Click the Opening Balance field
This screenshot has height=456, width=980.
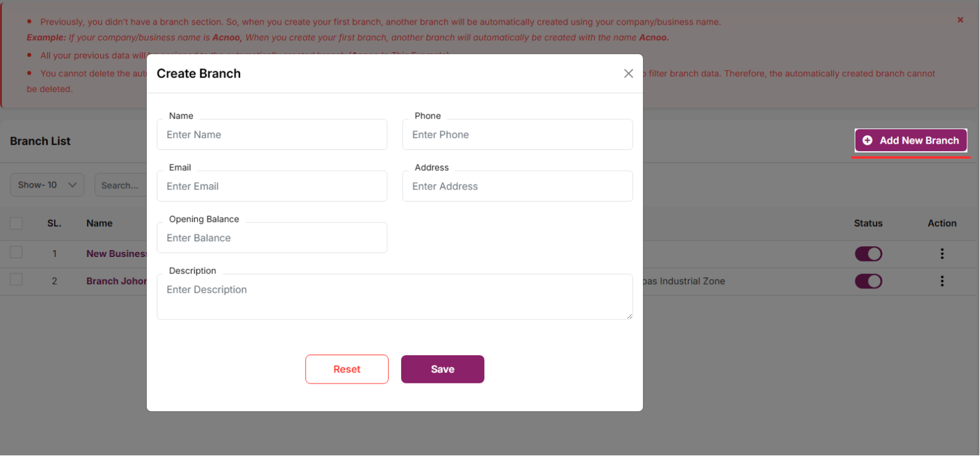271,238
